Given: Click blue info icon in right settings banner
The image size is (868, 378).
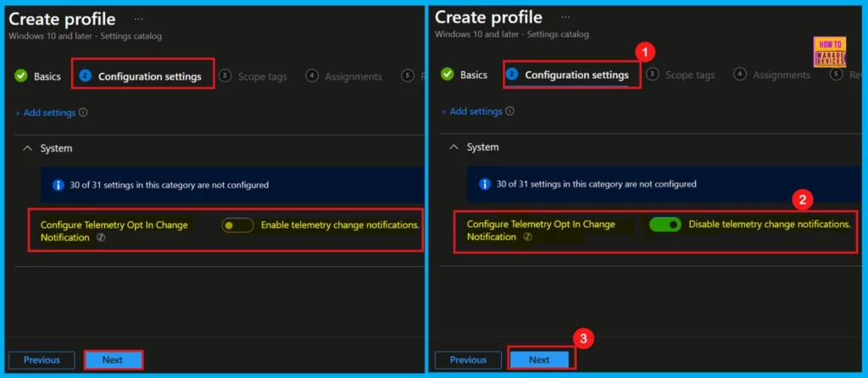Looking at the screenshot, I should tap(485, 183).
